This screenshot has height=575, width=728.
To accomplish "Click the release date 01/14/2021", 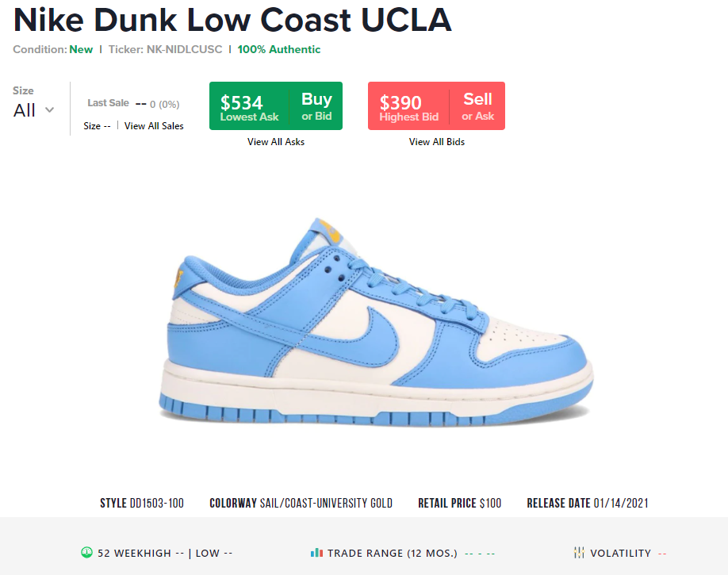I will tap(621, 503).
